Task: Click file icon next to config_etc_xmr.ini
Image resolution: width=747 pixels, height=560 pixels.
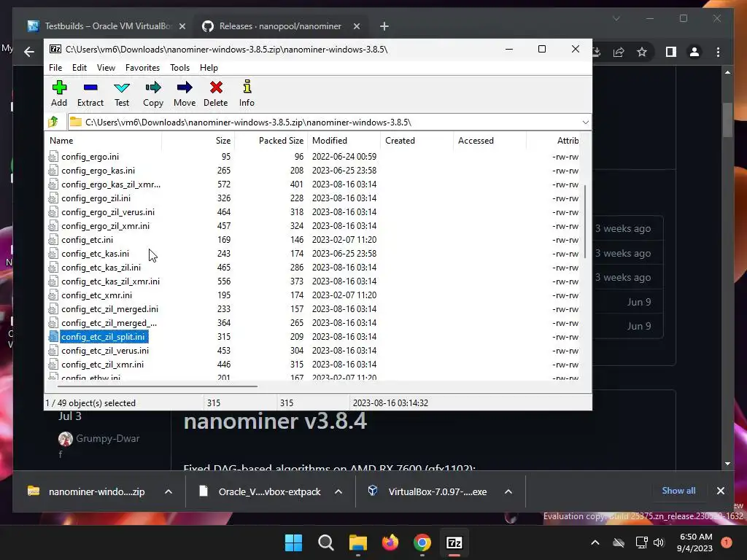Action: 53,295
